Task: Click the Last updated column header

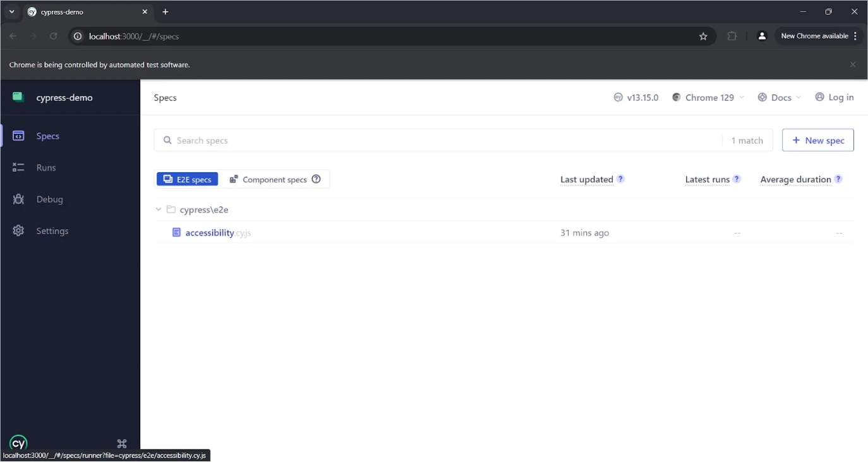Action: pyautogui.click(x=586, y=179)
